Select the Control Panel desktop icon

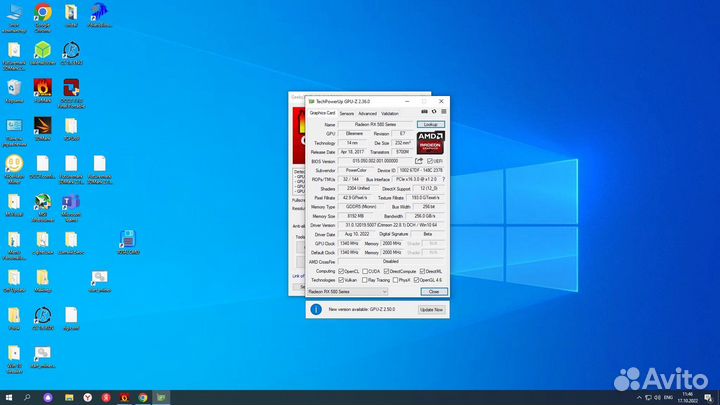(14, 132)
